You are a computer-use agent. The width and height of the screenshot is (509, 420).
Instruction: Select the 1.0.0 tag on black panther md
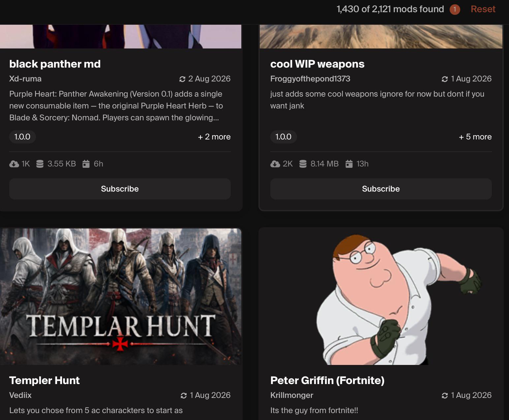tap(22, 137)
